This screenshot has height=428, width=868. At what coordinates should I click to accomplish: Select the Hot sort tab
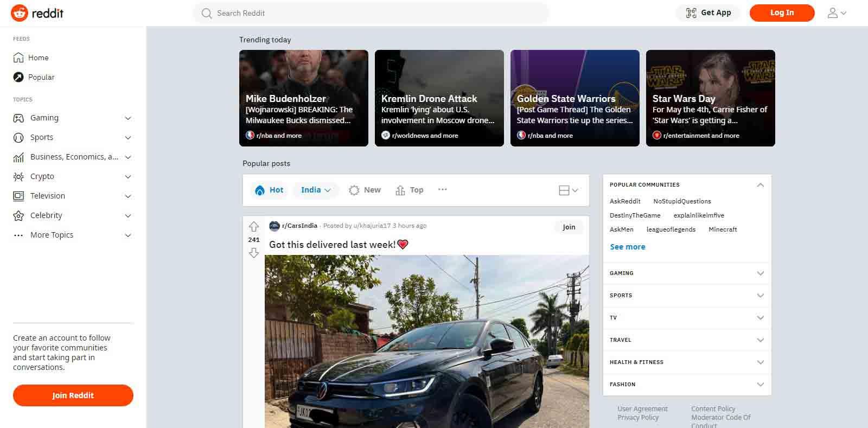(270, 190)
